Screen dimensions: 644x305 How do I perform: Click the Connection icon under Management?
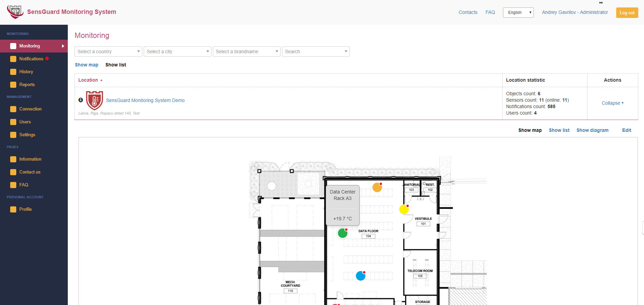(13, 109)
